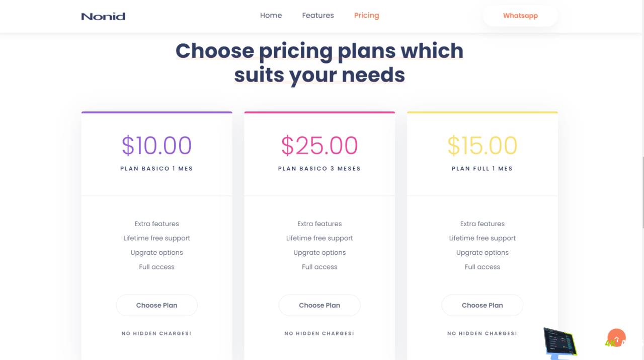Click the Nonid logo
The image size is (644, 360).
coord(103,16)
